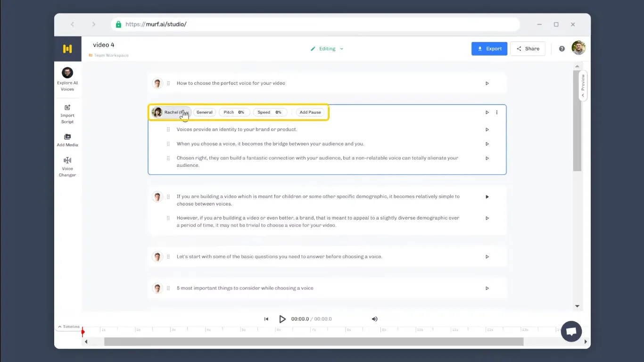644x362 pixels.
Task: Launch the Voice Changer tool
Action: click(x=67, y=167)
